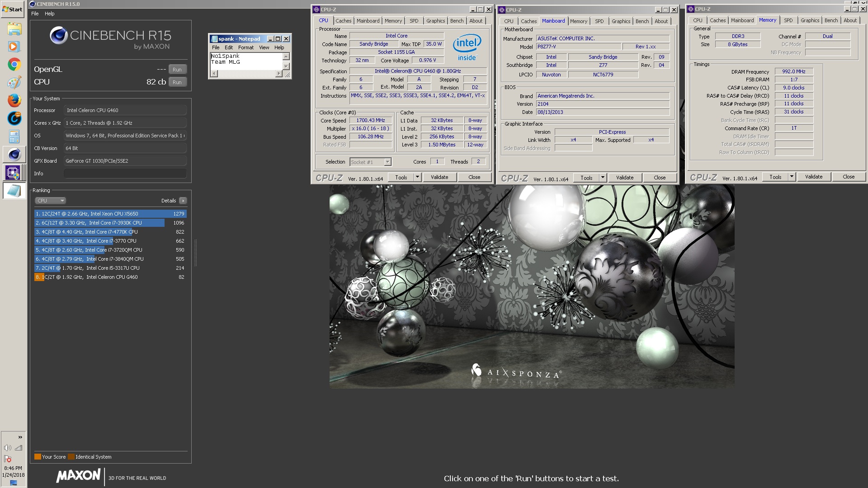This screenshot has height=488, width=868.
Task: Open Notepad Edit menu
Action: click(x=229, y=47)
